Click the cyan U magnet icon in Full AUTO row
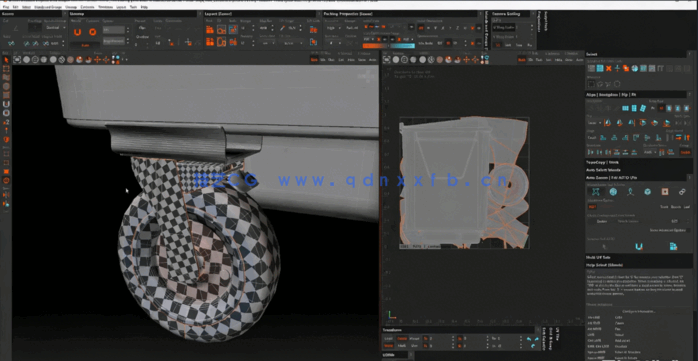This screenshot has width=698, height=361. pos(639,247)
